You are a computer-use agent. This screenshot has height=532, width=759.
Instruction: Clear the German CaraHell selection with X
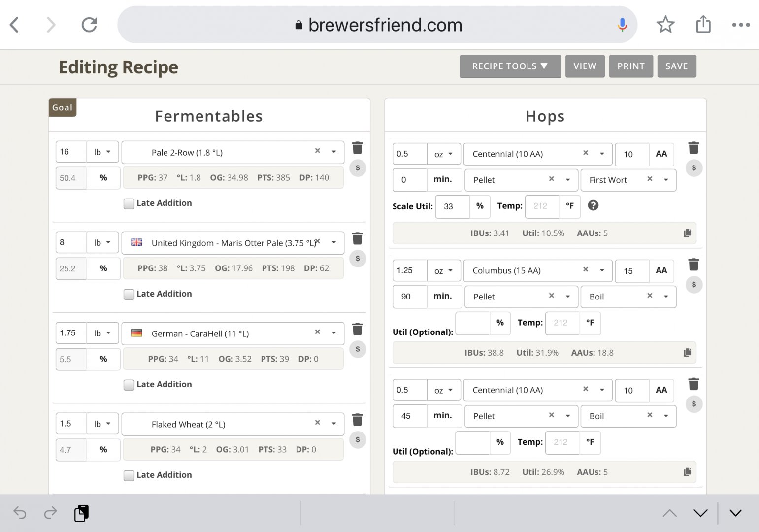coord(318,332)
